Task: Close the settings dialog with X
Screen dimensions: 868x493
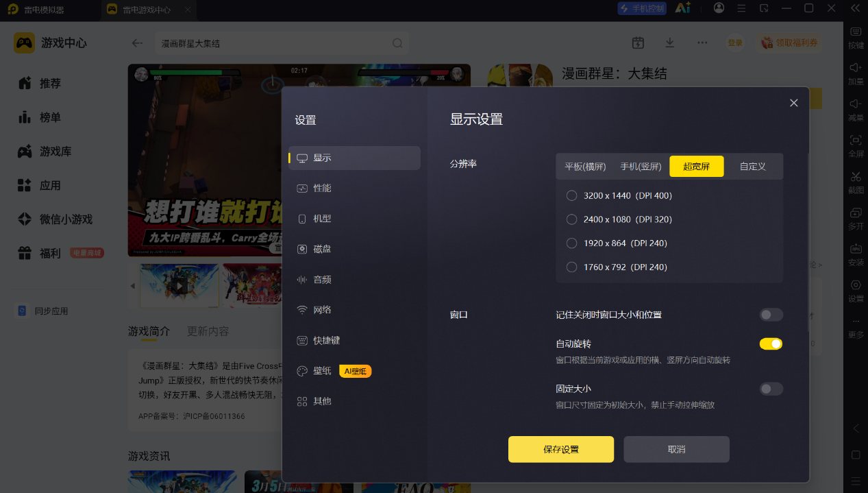Action: 794,103
